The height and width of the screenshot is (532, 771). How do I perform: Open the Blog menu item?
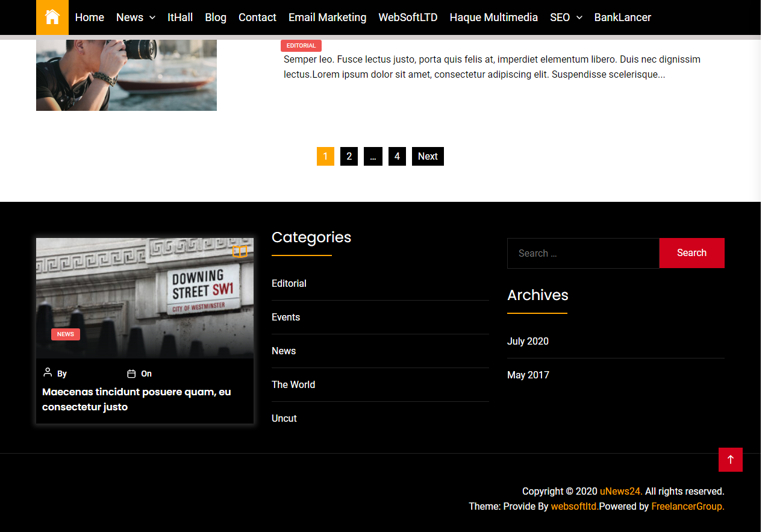216,17
